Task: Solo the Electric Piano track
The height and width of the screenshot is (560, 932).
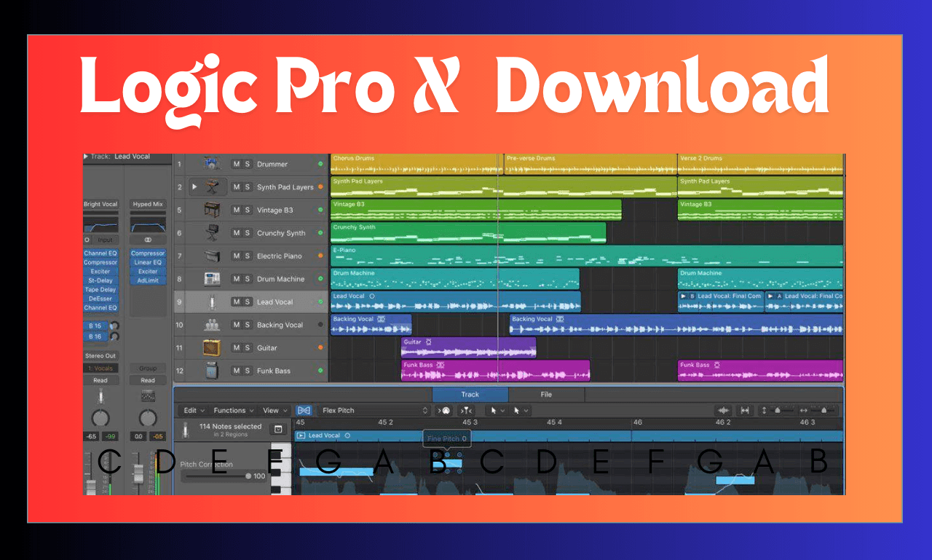Action: pos(248,256)
